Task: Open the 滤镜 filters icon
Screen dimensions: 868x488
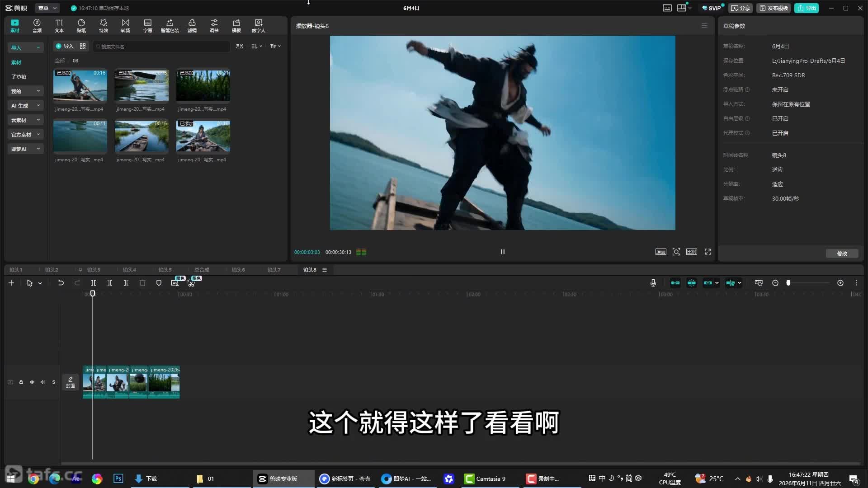Action: tap(192, 25)
